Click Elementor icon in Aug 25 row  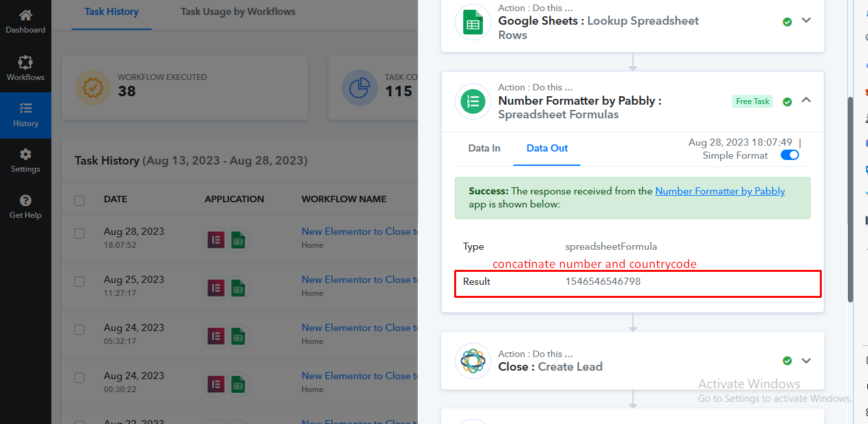tap(216, 287)
